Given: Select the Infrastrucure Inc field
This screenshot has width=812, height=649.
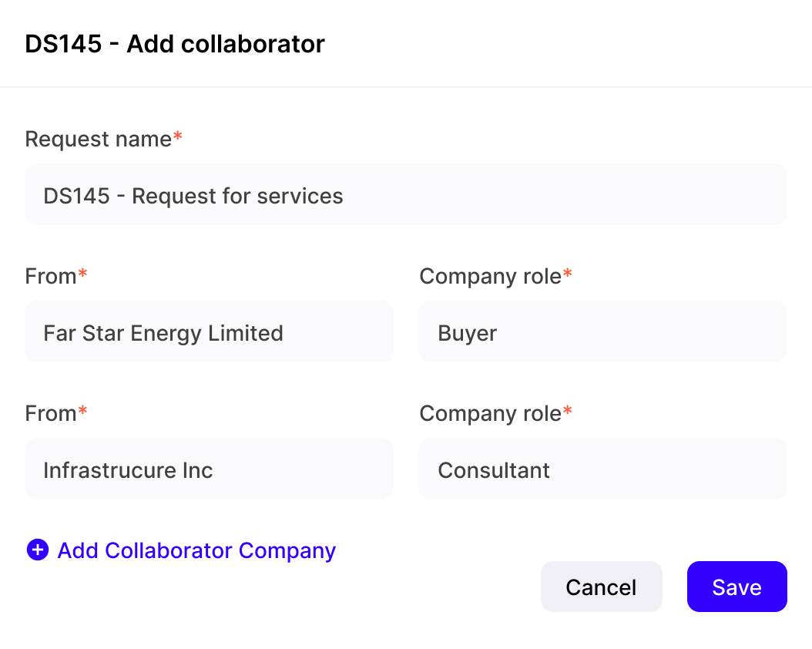Looking at the screenshot, I should click(x=209, y=469).
